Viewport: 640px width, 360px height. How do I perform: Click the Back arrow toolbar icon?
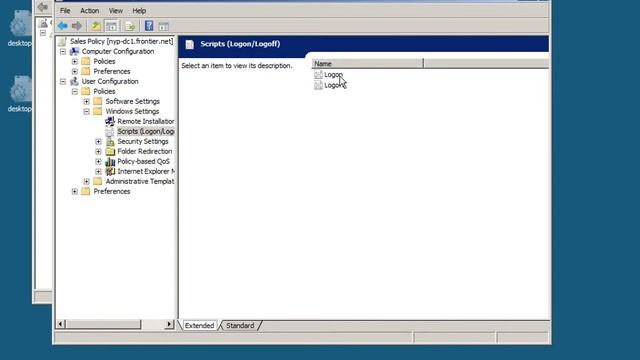pos(62,26)
